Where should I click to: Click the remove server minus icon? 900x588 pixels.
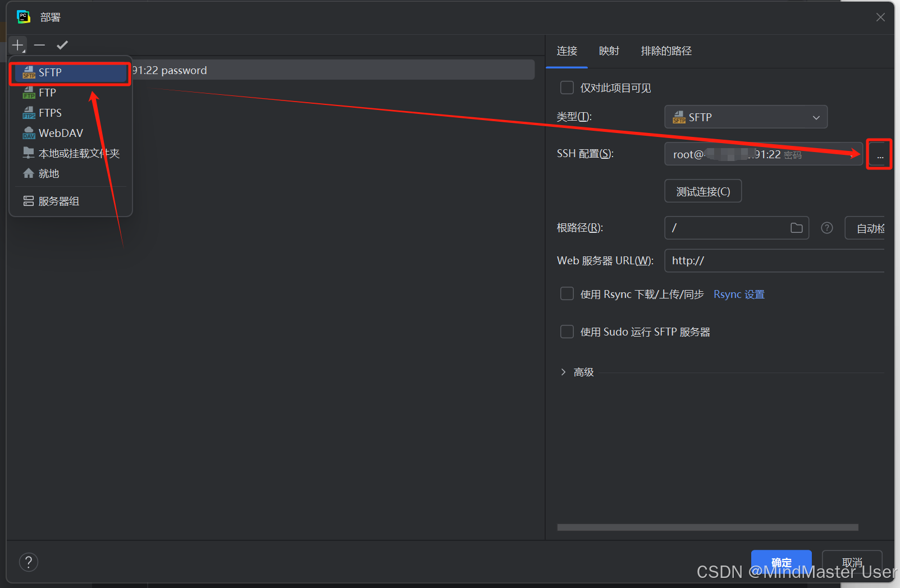tap(39, 45)
